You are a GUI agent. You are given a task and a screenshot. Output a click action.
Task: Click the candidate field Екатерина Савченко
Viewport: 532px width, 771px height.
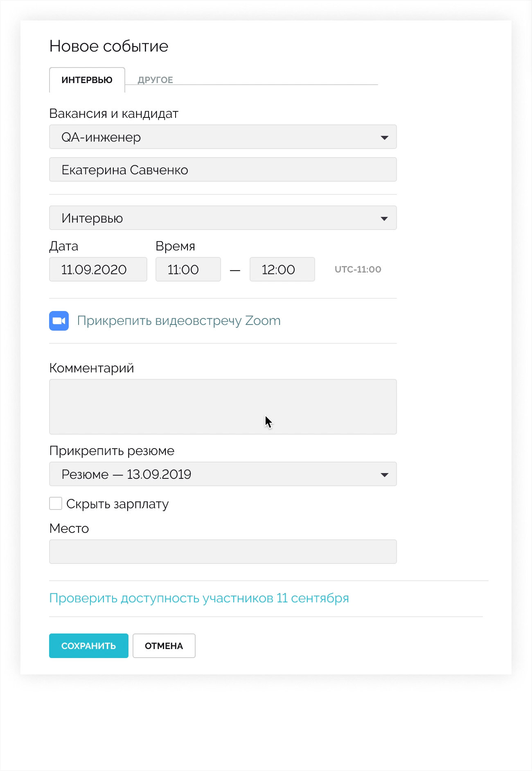click(223, 170)
